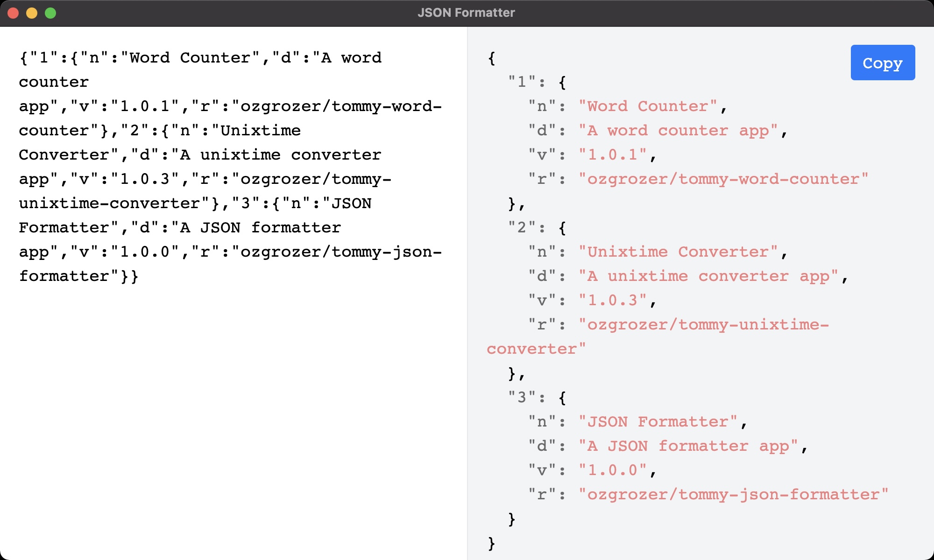
Task: Click the "3" key in formatted output
Action: pos(522,398)
